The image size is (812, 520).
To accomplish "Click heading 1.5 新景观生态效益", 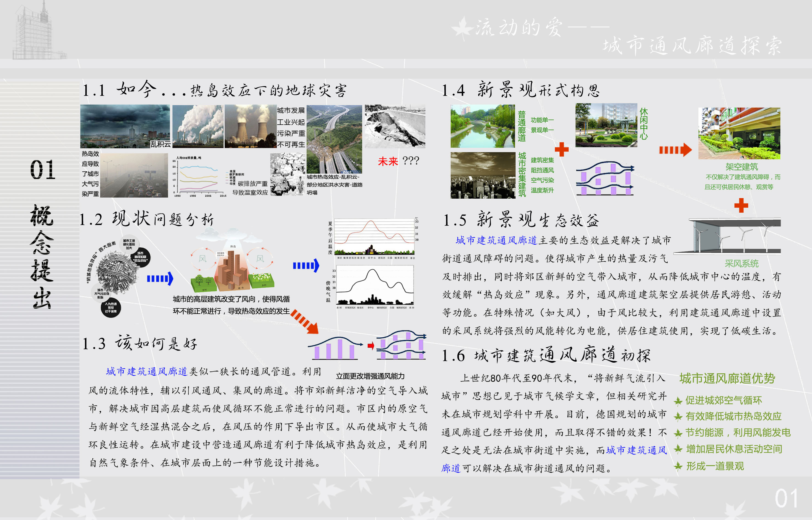I will tap(521, 220).
